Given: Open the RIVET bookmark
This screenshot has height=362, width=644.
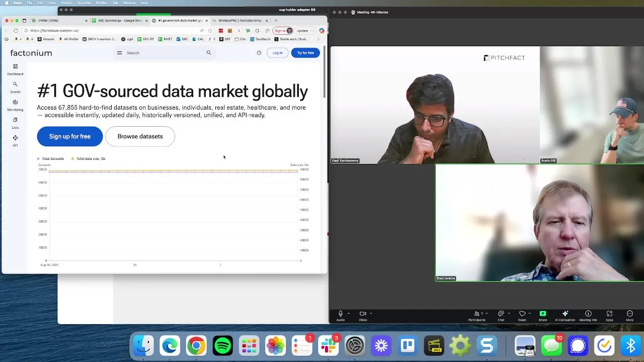Looking at the screenshot, I should tap(165, 39).
